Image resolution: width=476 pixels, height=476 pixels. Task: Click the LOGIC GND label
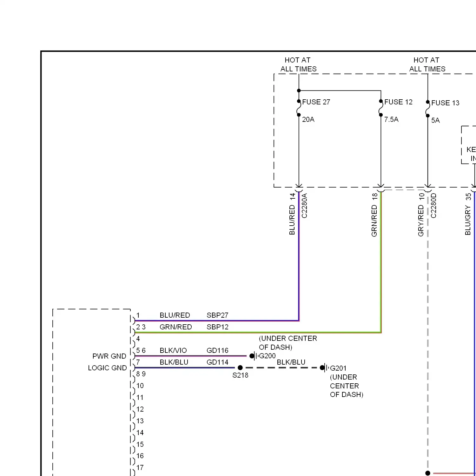pos(107,368)
